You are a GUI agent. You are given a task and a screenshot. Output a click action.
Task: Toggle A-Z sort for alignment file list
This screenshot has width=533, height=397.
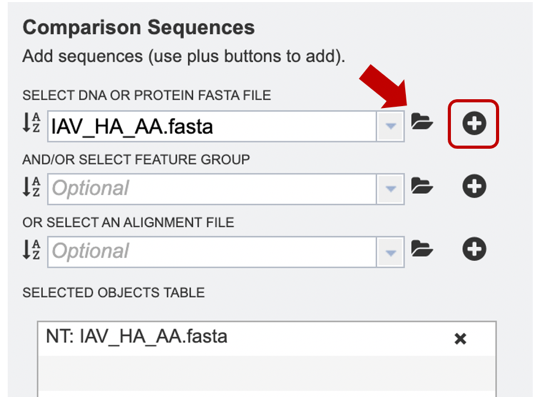coord(32,249)
